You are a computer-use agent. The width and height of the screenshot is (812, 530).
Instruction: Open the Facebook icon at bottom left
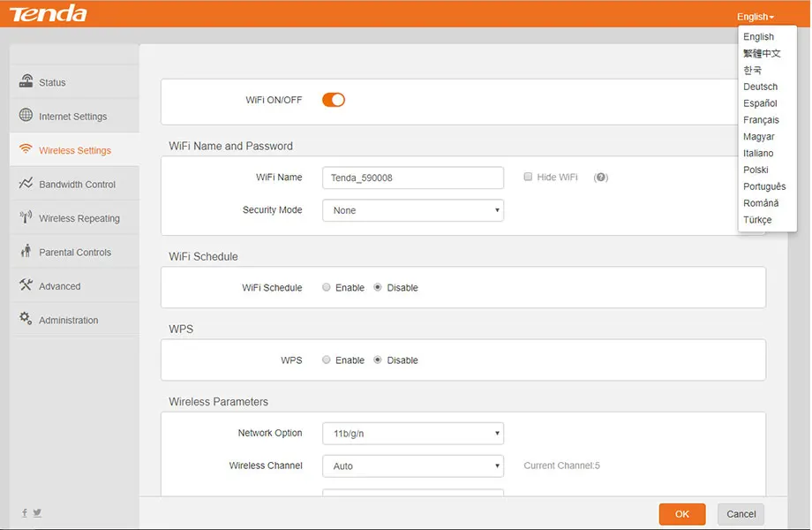tap(25, 512)
